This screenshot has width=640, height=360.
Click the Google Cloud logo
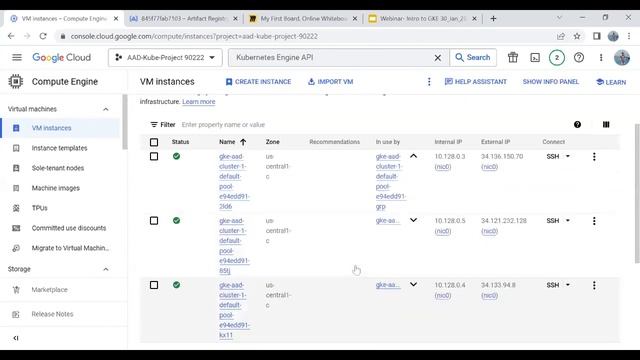62,58
